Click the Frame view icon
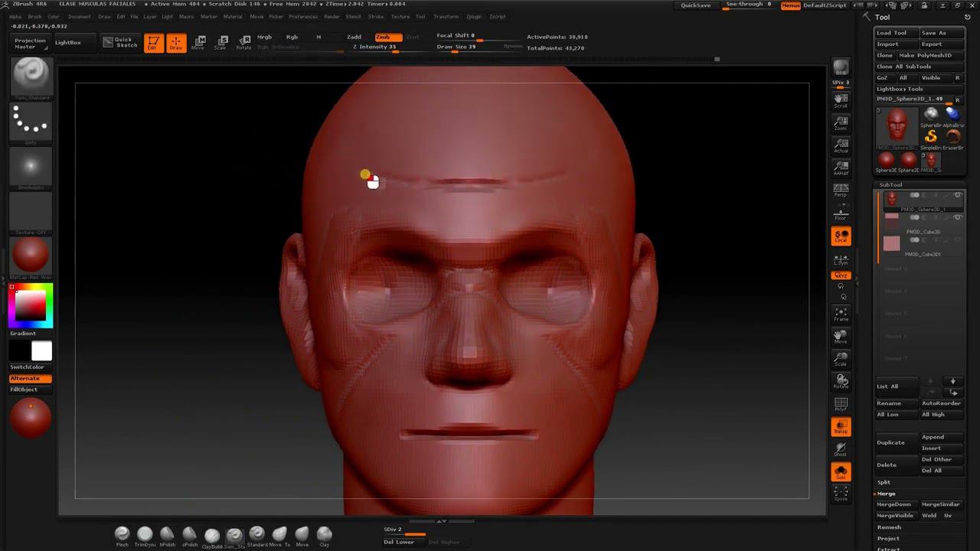 point(841,314)
